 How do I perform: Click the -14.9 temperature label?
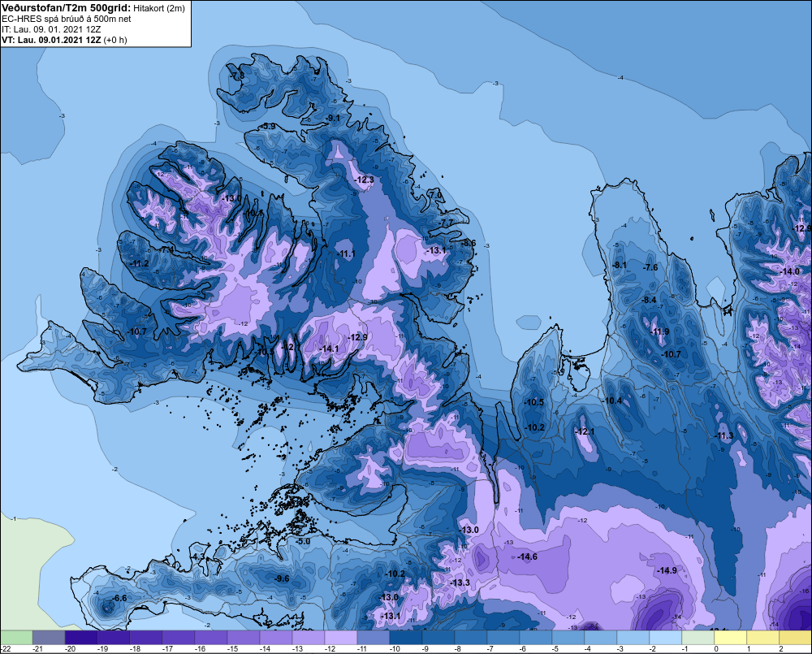click(667, 570)
